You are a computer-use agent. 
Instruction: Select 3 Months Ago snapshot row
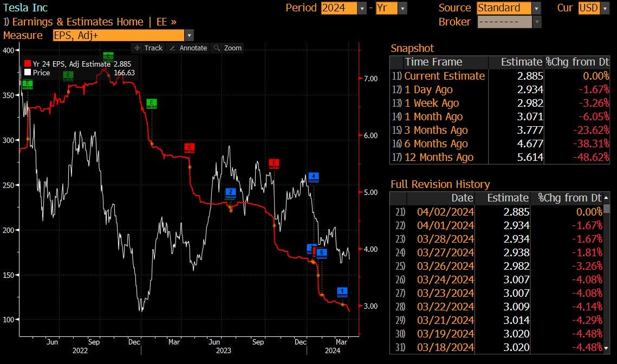tap(500, 130)
